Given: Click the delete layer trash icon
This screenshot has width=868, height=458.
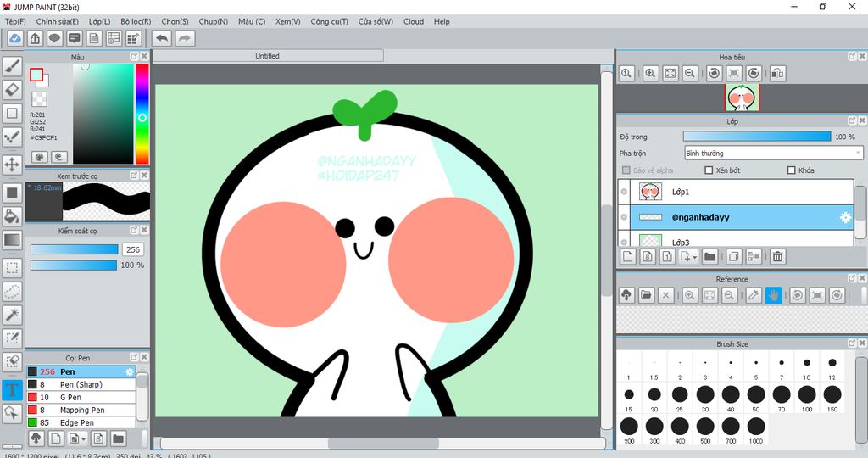Looking at the screenshot, I should (x=778, y=256).
